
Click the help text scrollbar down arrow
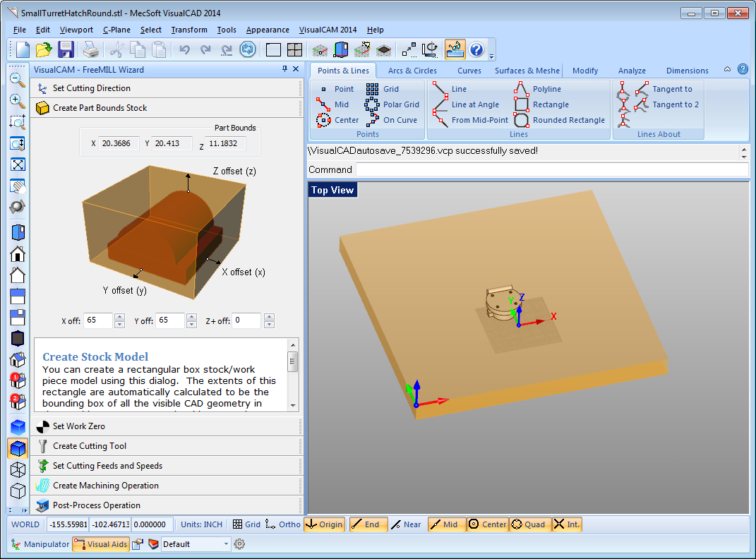coord(293,406)
